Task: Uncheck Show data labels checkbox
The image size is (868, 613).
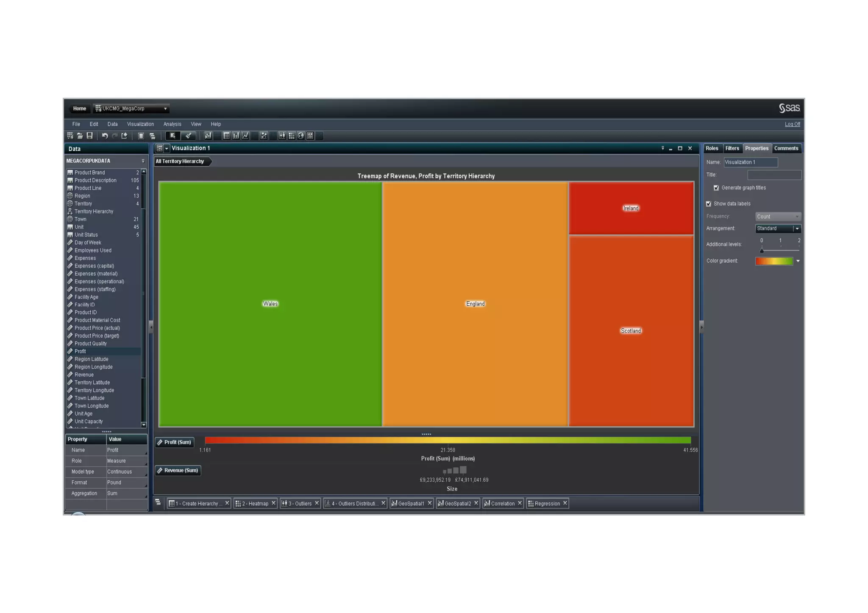Action: 709,204
